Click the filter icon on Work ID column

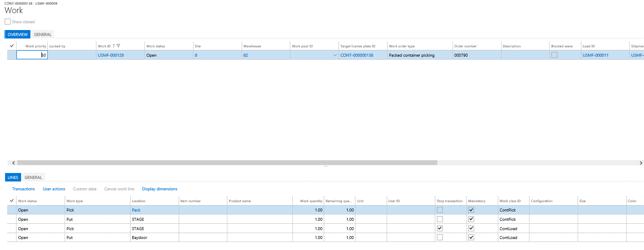tap(118, 46)
